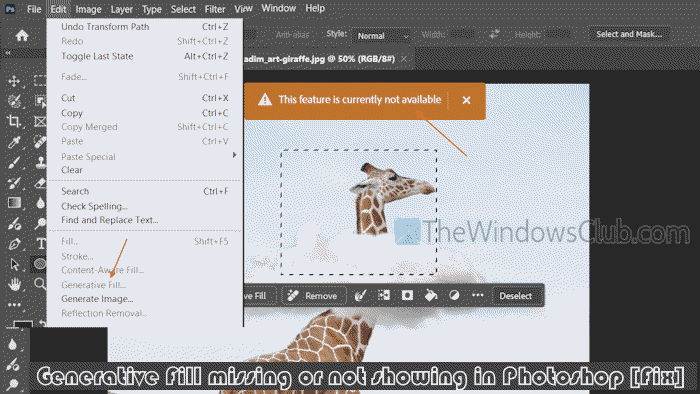Select the Hand tool
The height and width of the screenshot is (394, 700).
14,284
